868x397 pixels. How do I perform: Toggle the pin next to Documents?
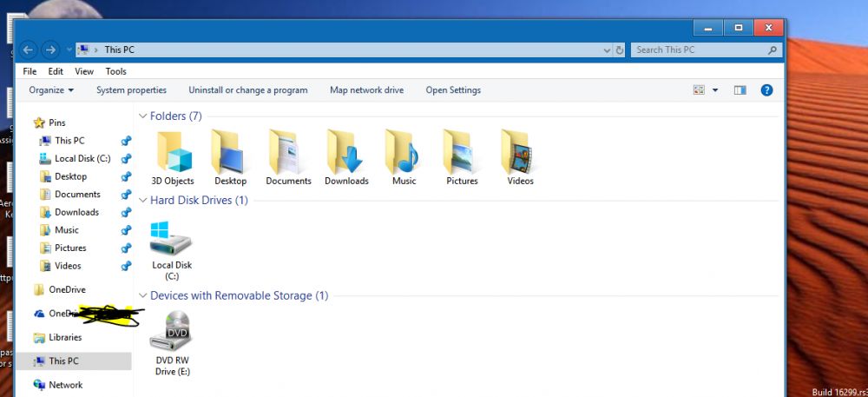pos(126,195)
